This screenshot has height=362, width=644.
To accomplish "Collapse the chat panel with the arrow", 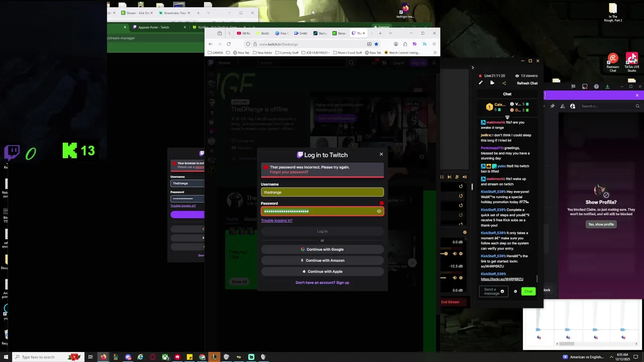I will (x=472, y=67).
